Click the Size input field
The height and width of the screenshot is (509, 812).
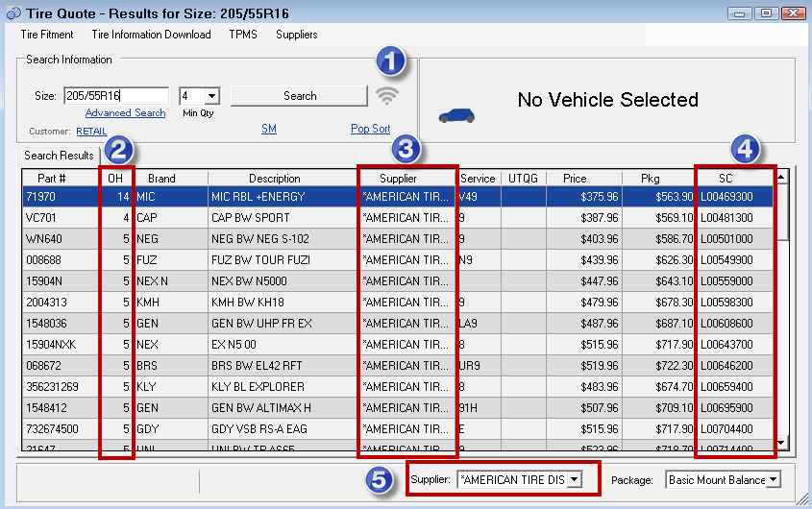[116, 96]
